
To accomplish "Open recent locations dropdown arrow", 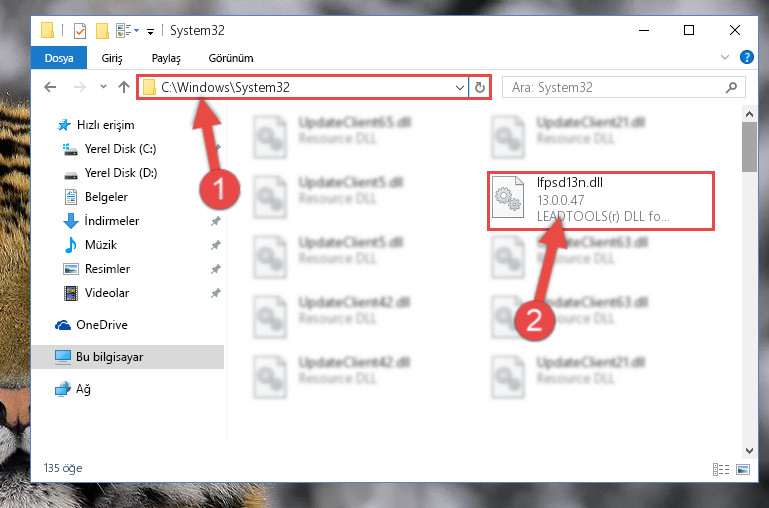I will [103, 87].
